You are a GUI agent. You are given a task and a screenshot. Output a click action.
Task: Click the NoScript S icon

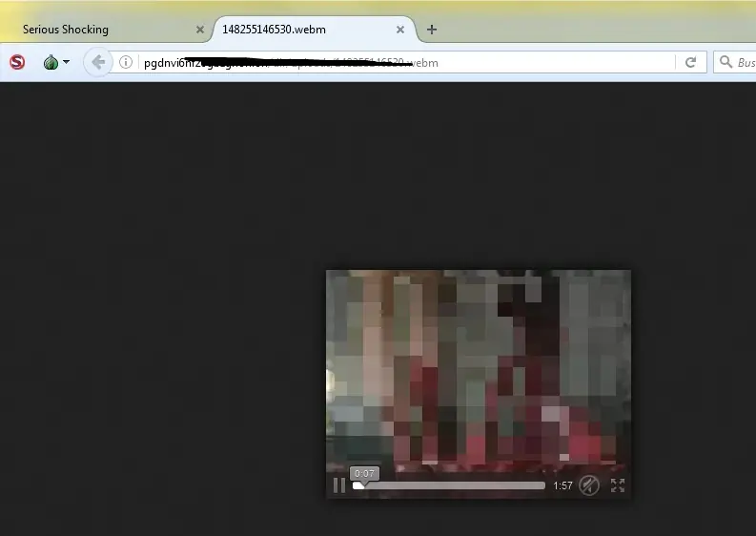17,62
